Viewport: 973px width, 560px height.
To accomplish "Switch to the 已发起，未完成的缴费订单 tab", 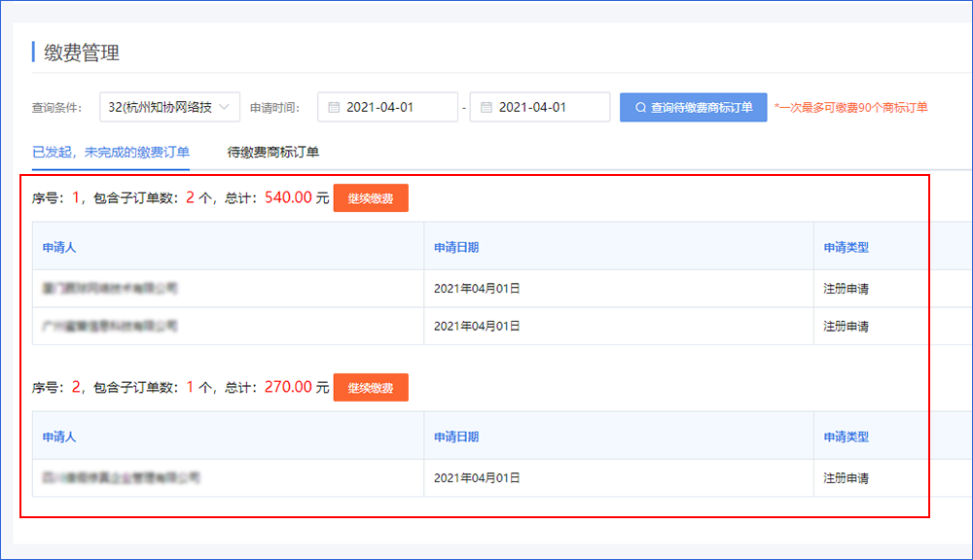I will [111, 152].
